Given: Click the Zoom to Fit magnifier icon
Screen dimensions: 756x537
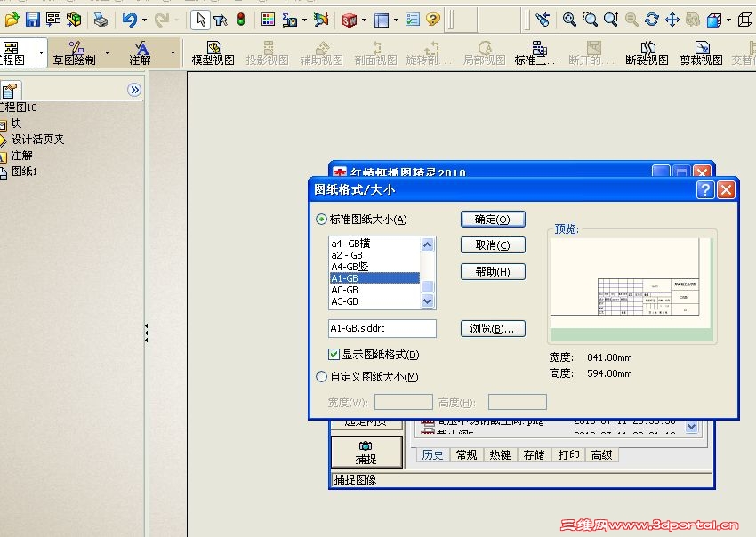Looking at the screenshot, I should click(569, 20).
